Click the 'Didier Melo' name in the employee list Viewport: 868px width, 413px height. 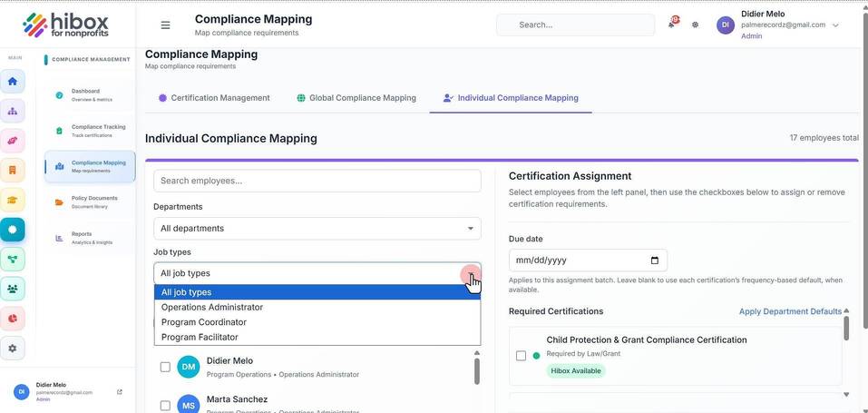click(x=229, y=361)
